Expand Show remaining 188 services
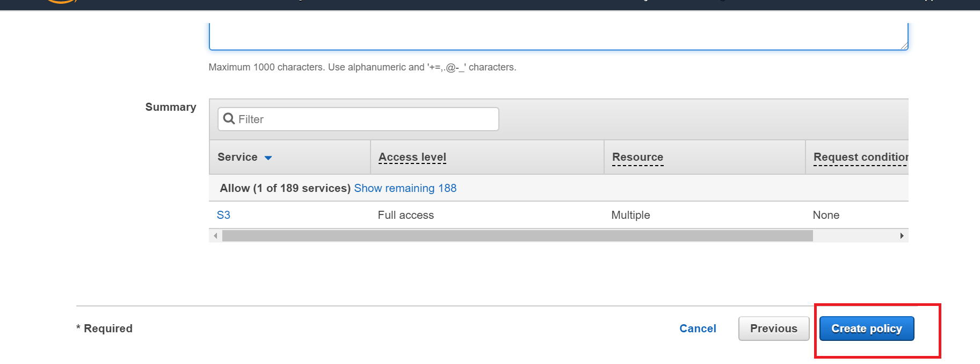Image resolution: width=980 pixels, height=364 pixels. 405,188
